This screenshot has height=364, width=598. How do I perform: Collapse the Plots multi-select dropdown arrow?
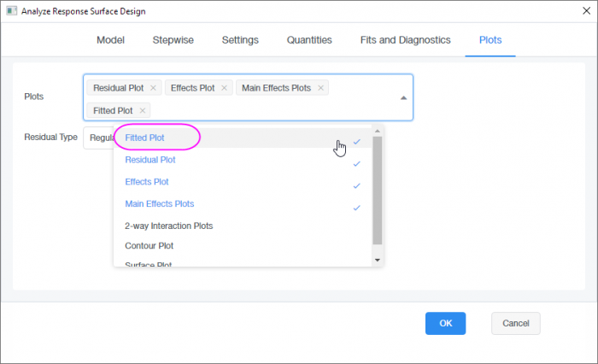(x=403, y=98)
